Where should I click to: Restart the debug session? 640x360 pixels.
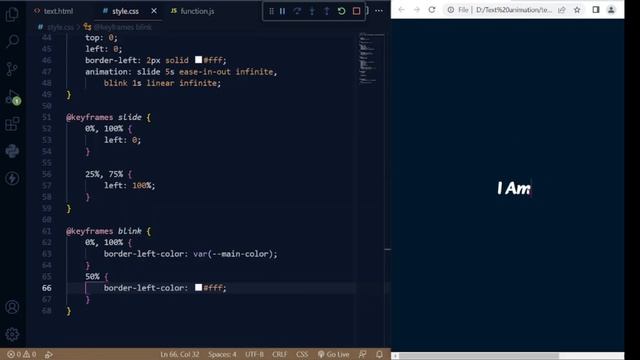coord(342,11)
